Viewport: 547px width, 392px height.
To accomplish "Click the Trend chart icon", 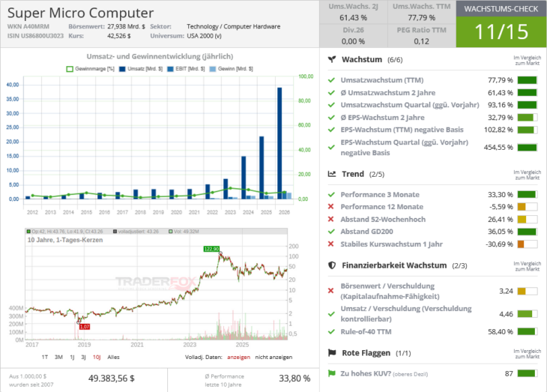I will (x=332, y=174).
